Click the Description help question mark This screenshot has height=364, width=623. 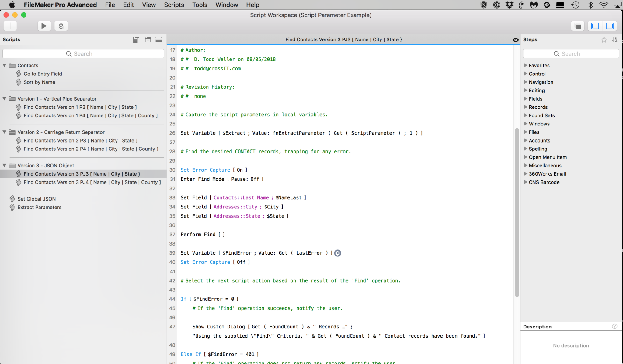click(614, 326)
